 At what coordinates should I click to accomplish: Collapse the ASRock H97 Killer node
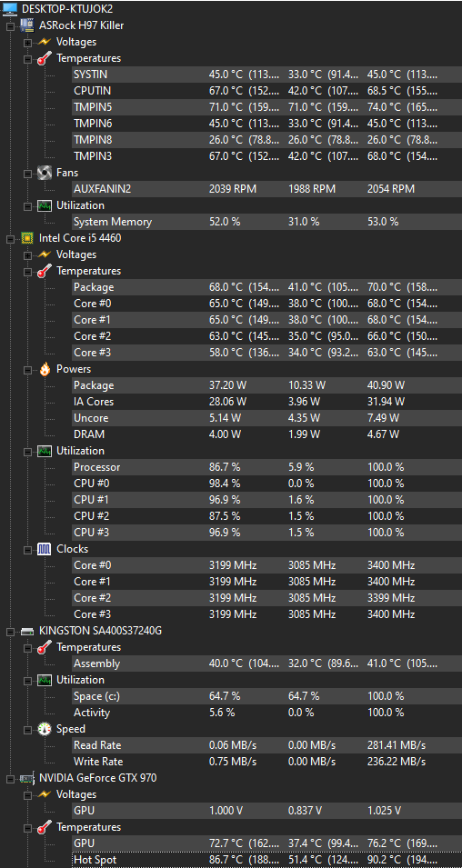point(10,25)
